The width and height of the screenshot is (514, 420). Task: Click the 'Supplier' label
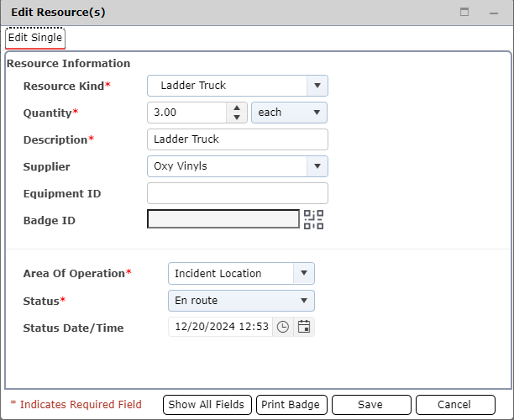click(x=46, y=167)
